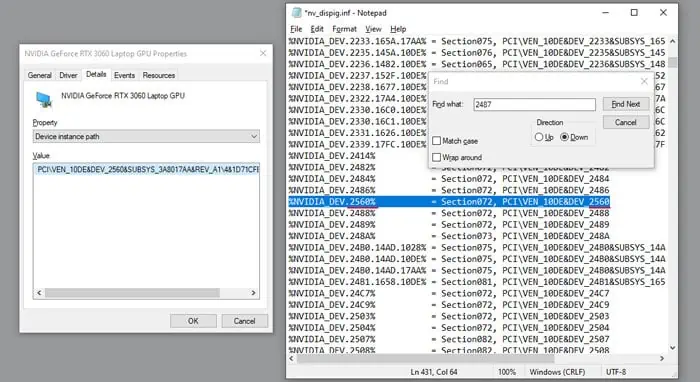Enable the Match case checkbox

point(437,141)
